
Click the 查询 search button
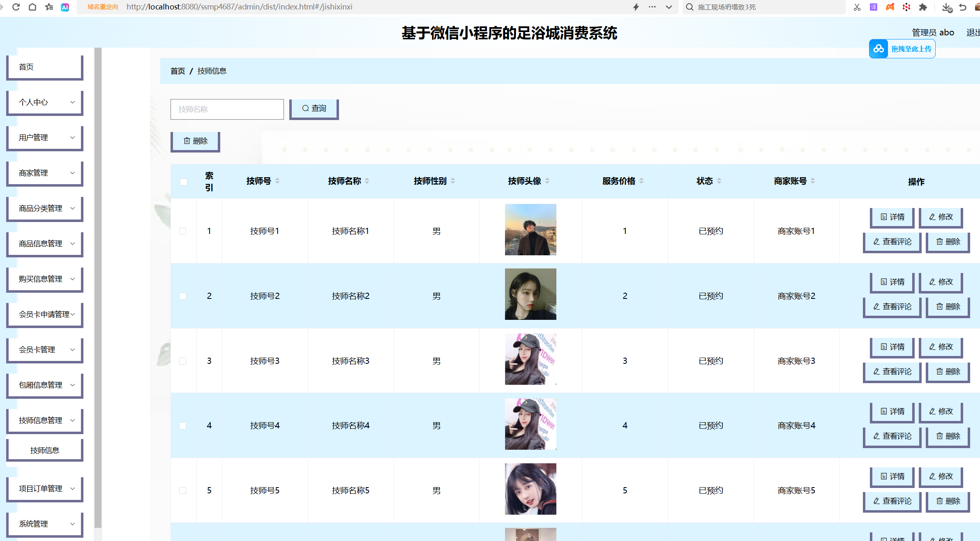pyautogui.click(x=314, y=109)
